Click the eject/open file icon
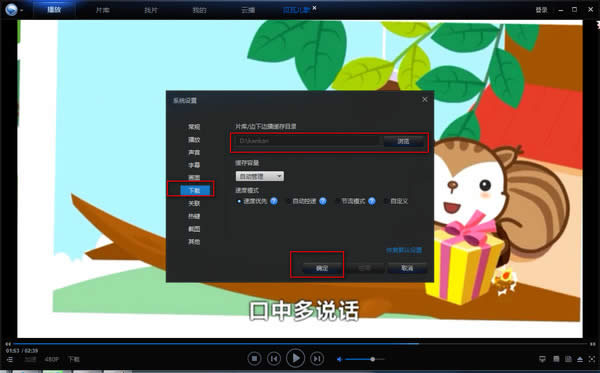 coord(580,359)
